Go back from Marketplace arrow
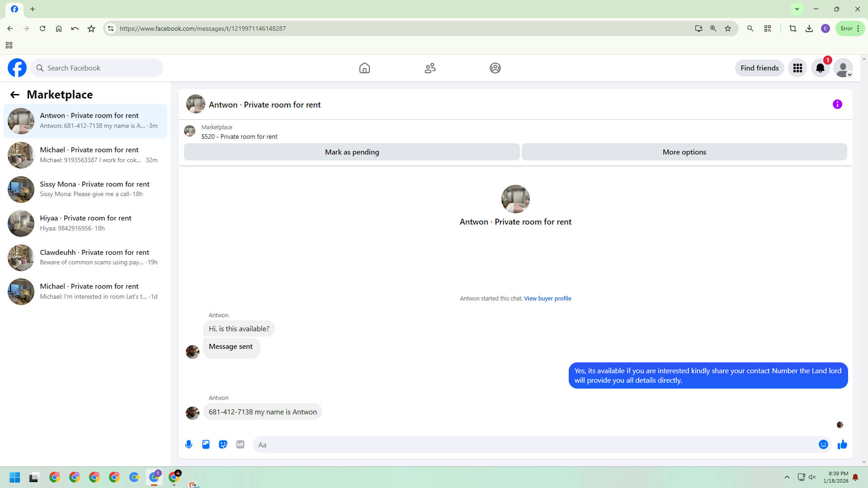Viewport: 868px width, 488px height. 15,94
